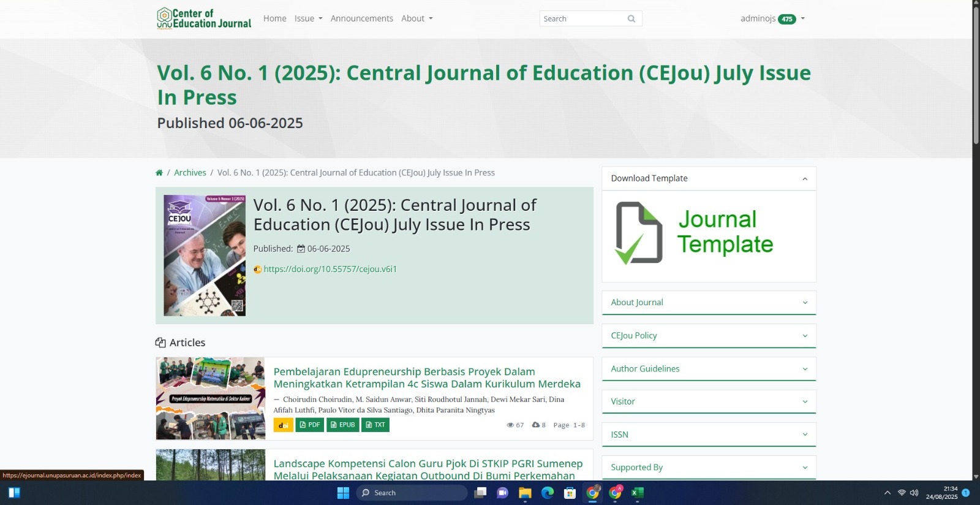Expand the Supported By panel
This screenshot has width=980, height=505.
pos(709,467)
